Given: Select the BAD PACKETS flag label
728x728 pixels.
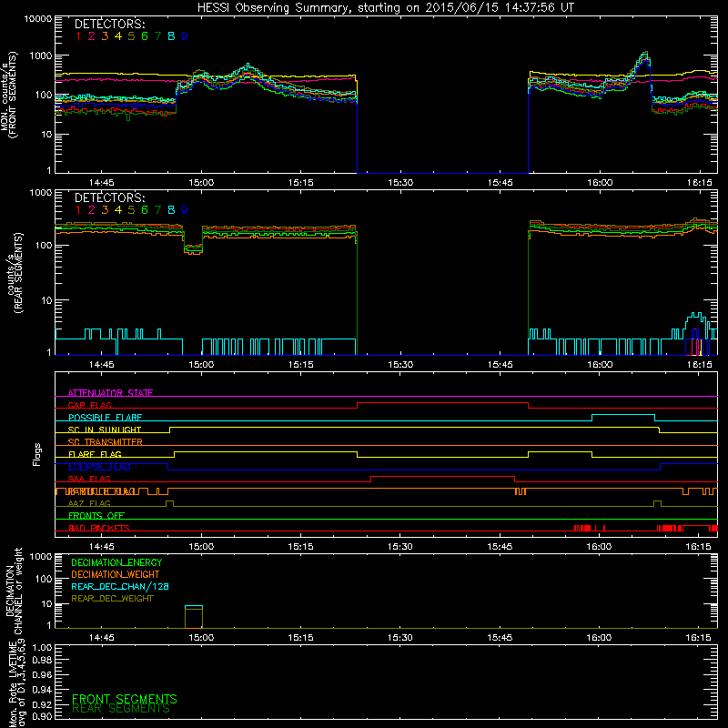Looking at the screenshot, I should coord(99,528).
